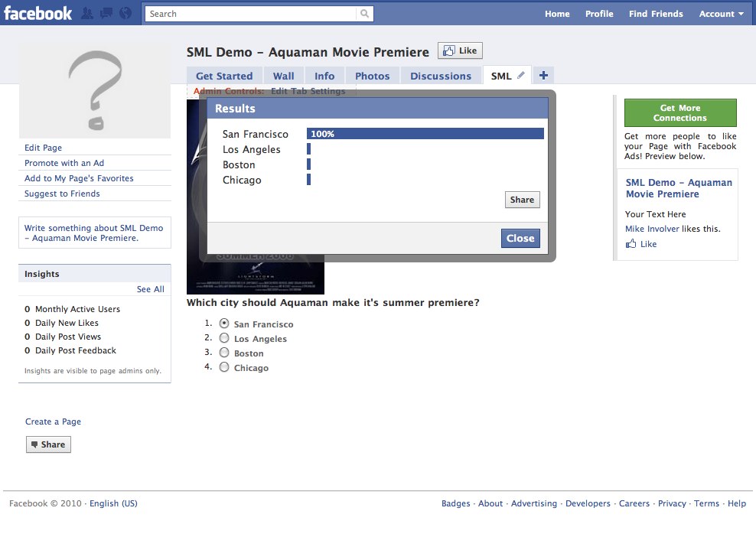This screenshot has height=537, width=756.
Task: Click Privacy footer link
Action: coord(672,503)
